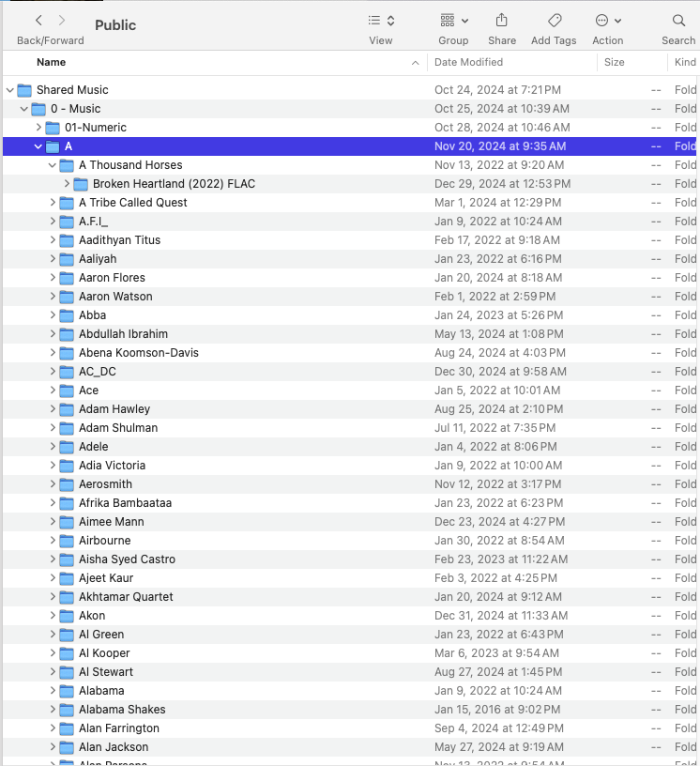Collapse the Shared Music folder
700x766 pixels.
[x=10, y=90]
